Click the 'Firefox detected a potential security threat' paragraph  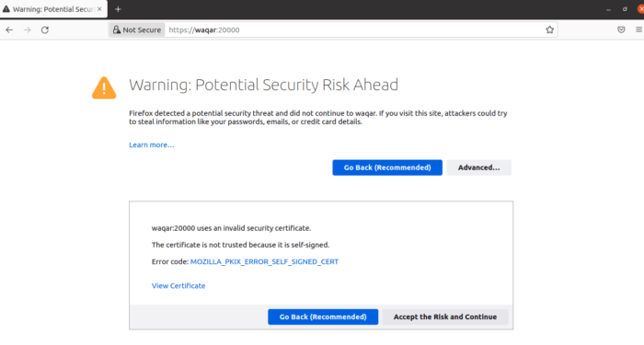[318, 118]
